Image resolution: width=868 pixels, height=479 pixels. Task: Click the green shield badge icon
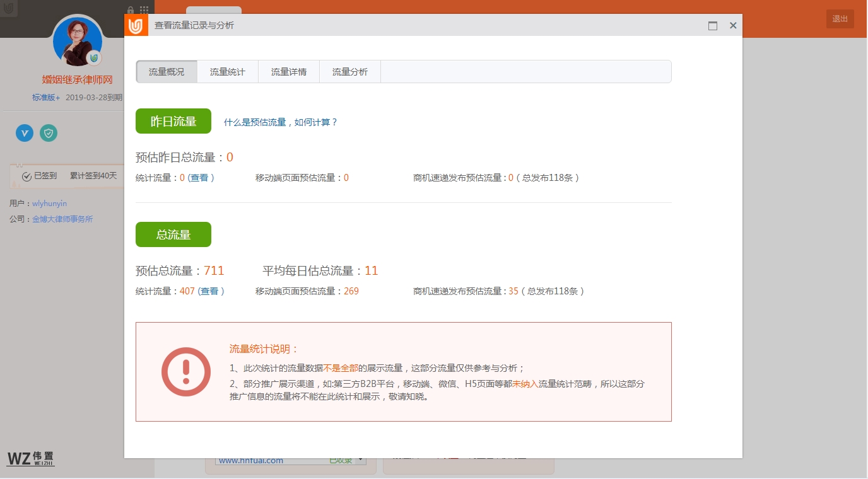tap(49, 133)
